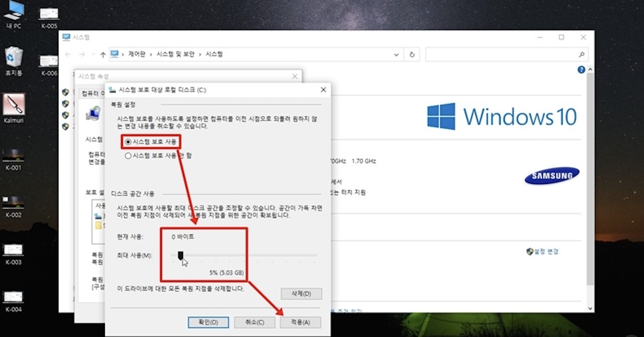Click scrollbar up arrow in 시스템 window
Screen dimensions: 644x337
pos(590,70)
